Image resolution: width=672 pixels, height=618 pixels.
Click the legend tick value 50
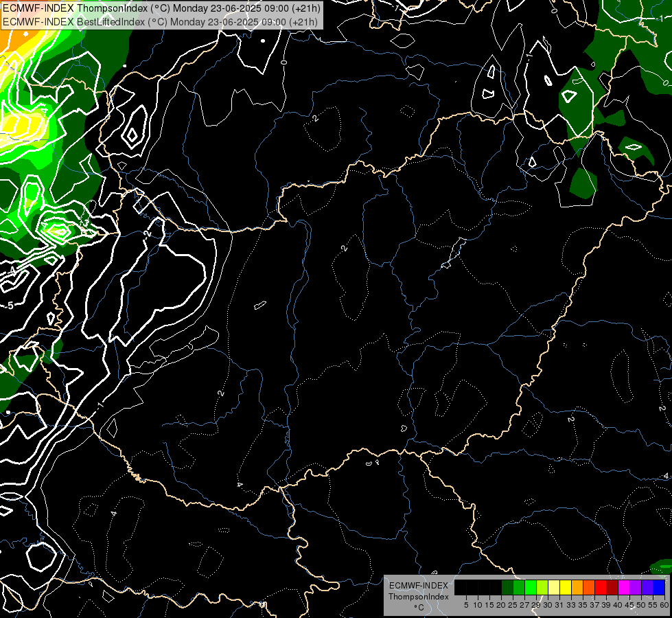click(x=642, y=605)
